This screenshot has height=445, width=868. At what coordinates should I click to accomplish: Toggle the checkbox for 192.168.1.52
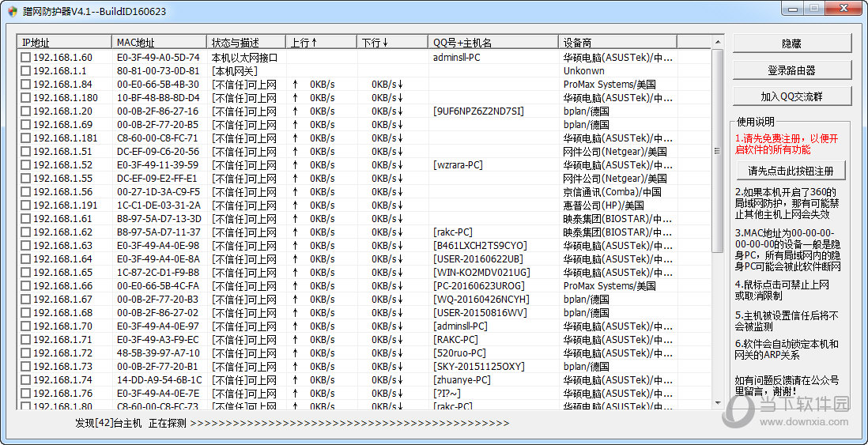tap(25, 165)
